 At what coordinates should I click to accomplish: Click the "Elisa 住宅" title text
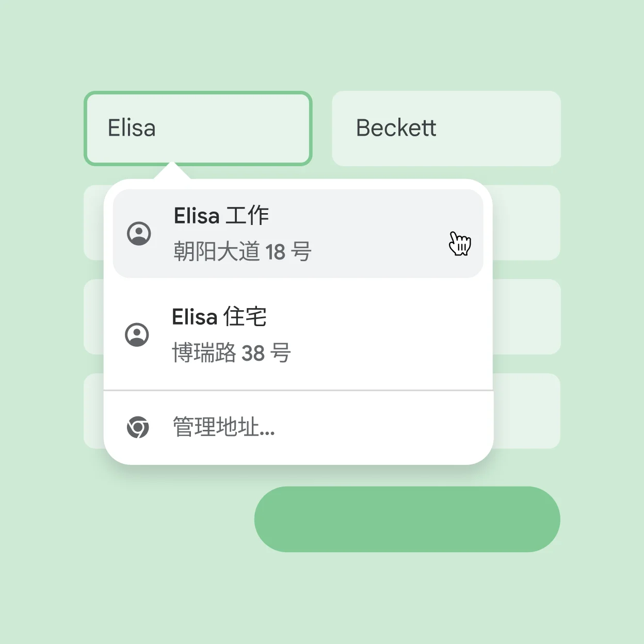219,317
